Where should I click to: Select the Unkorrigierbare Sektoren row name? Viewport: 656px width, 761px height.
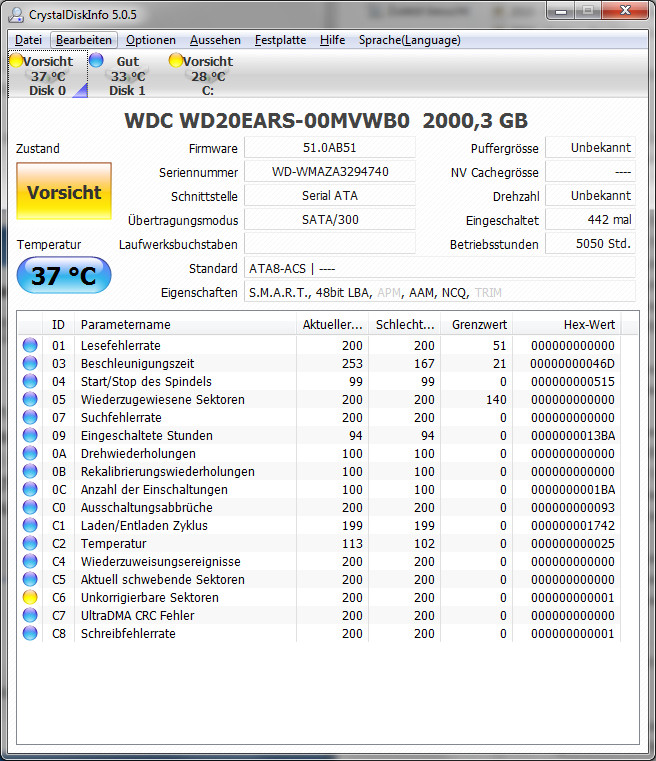[x=149, y=597]
